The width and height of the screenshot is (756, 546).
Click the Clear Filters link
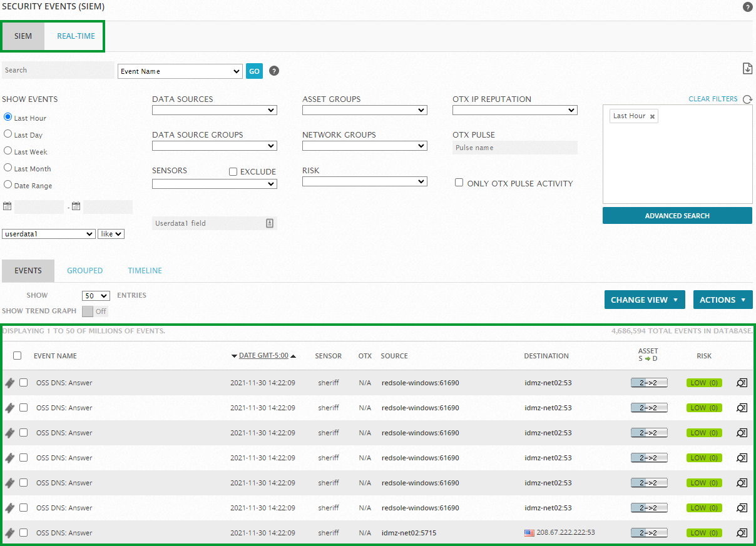pyautogui.click(x=713, y=99)
